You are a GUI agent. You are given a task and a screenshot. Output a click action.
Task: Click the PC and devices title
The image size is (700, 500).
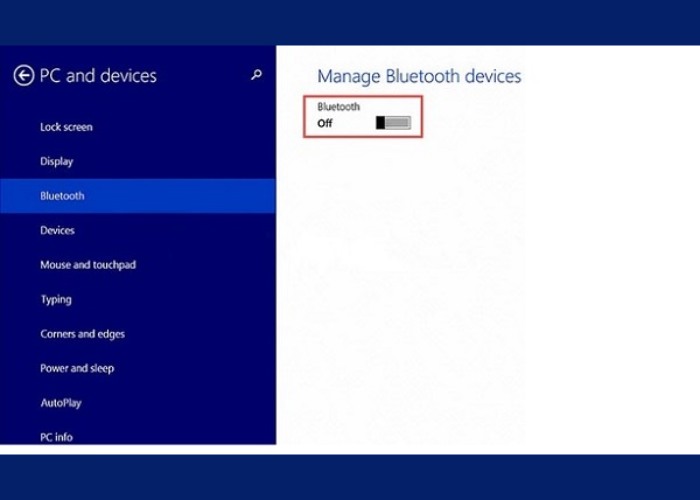point(98,76)
